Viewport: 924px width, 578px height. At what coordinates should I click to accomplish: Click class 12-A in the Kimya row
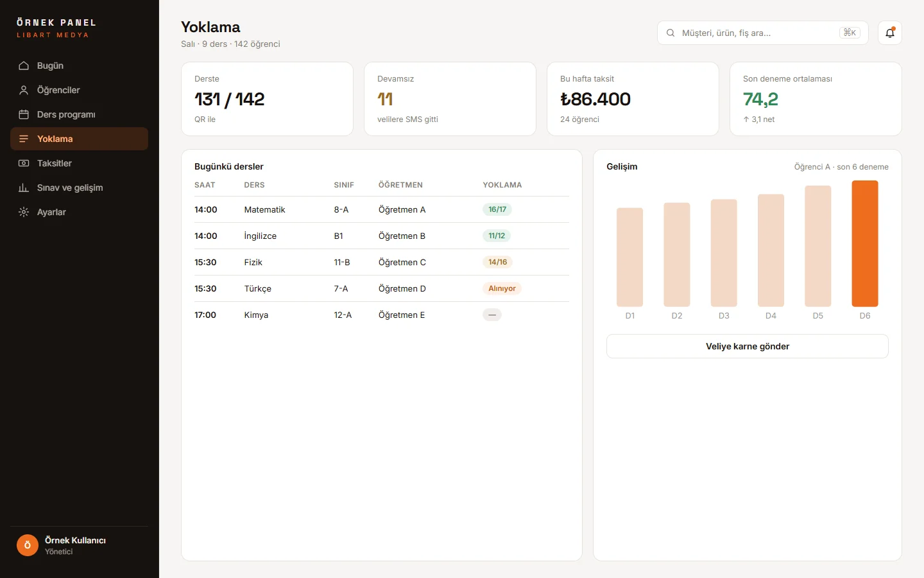coord(343,315)
